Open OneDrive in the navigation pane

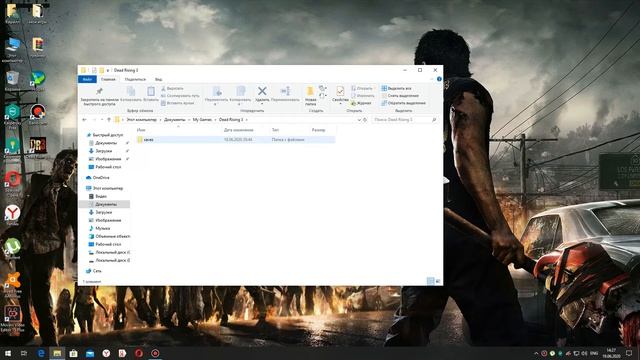(98, 178)
